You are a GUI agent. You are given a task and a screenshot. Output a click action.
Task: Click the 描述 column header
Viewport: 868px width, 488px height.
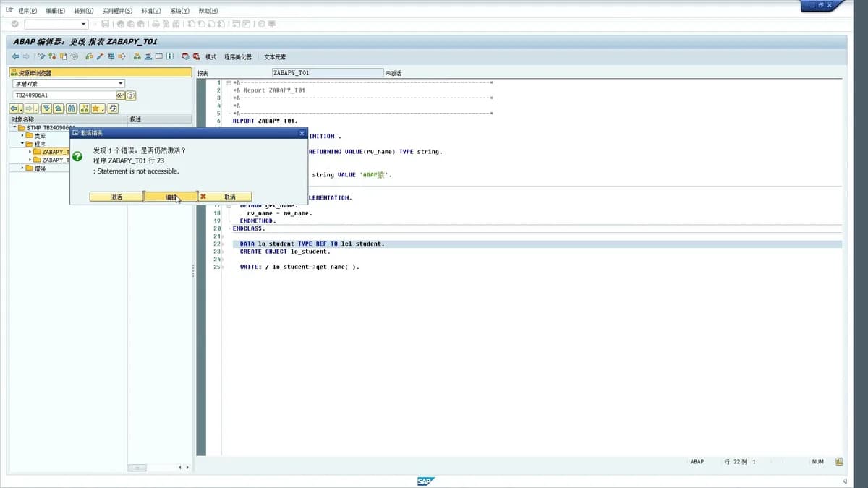[160, 119]
